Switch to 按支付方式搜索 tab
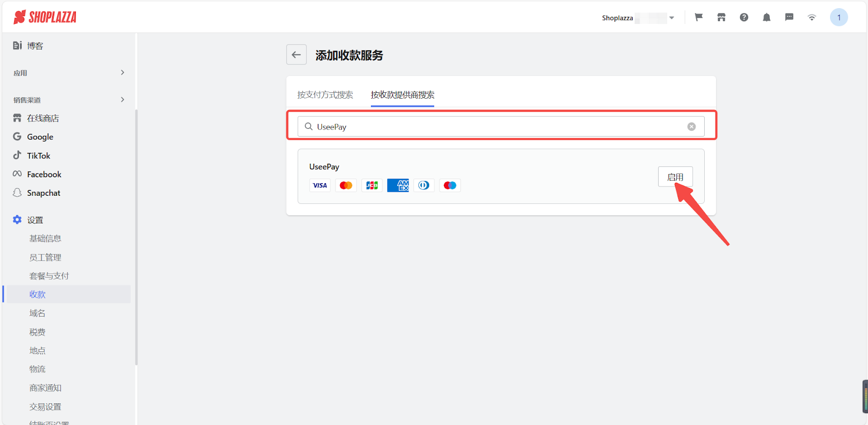Viewport: 868px width, 425px height. click(325, 95)
